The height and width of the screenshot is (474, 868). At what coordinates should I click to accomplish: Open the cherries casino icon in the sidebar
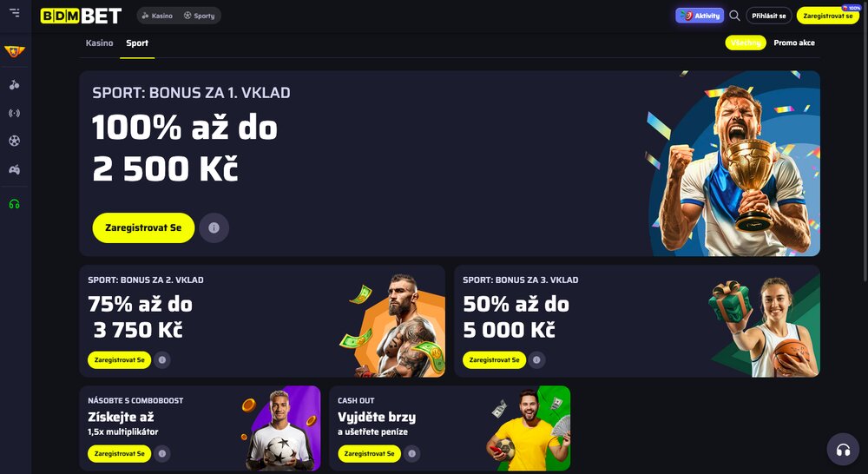[x=15, y=85]
